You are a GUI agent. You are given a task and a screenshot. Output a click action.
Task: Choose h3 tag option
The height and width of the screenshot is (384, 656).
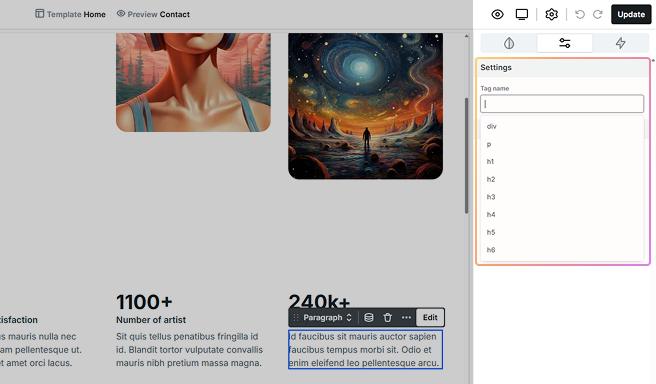point(562,197)
